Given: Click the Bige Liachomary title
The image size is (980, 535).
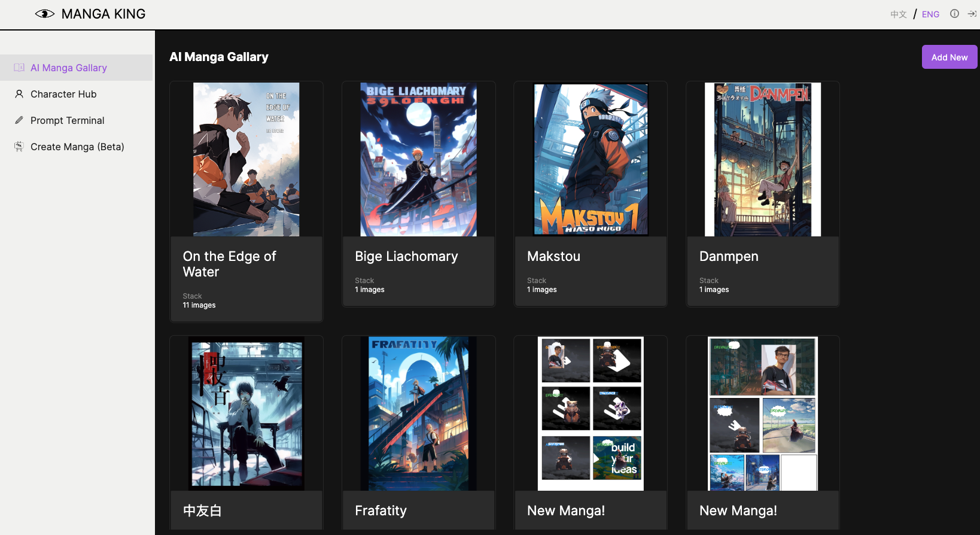Looking at the screenshot, I should tap(406, 256).
